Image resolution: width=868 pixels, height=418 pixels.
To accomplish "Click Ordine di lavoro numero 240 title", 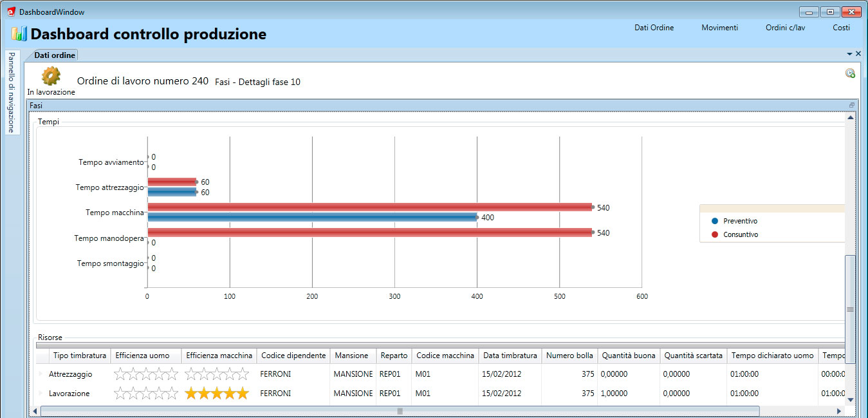I will 143,81.
